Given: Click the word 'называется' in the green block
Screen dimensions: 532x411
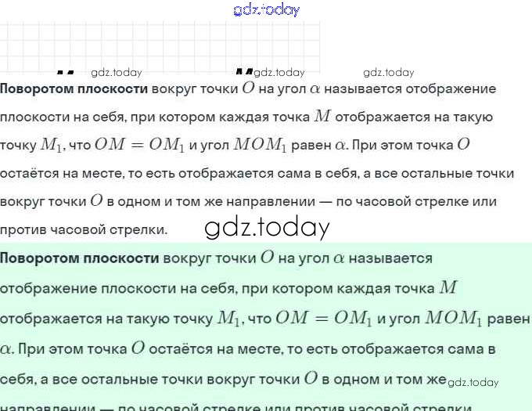Looking at the screenshot, I should (390, 258).
